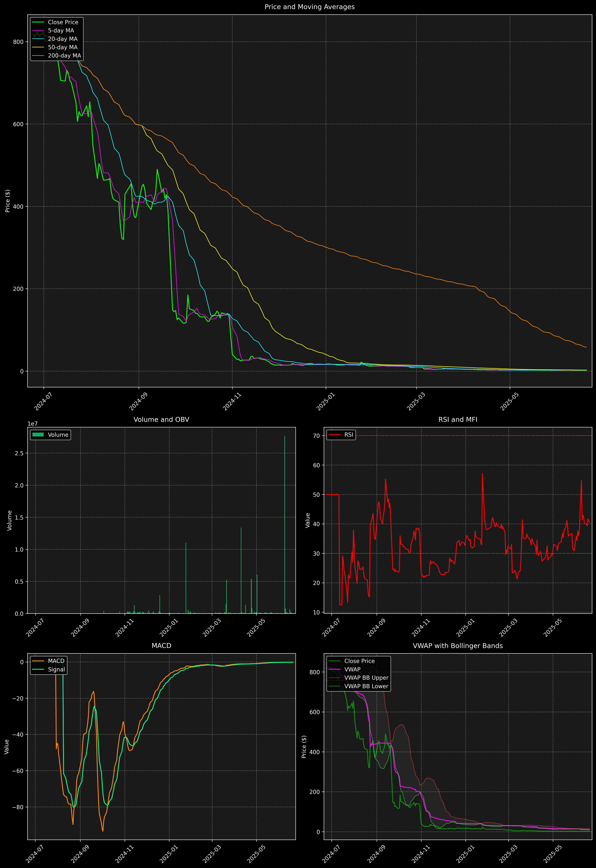Click 'VWAP with Bollinger Bands' chart title
Viewport: 596px width, 868px height.
(x=458, y=646)
